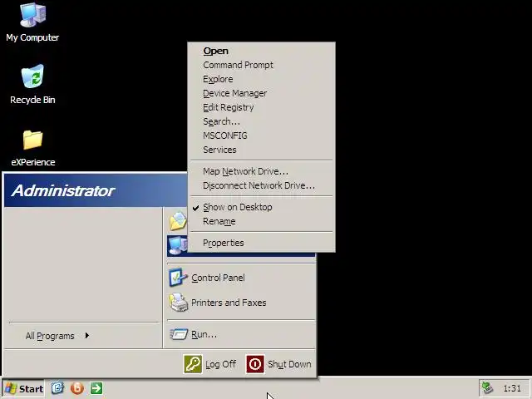Select the Recycle Bin desktop icon
The width and height of the screenshot is (532, 399).
(x=32, y=76)
